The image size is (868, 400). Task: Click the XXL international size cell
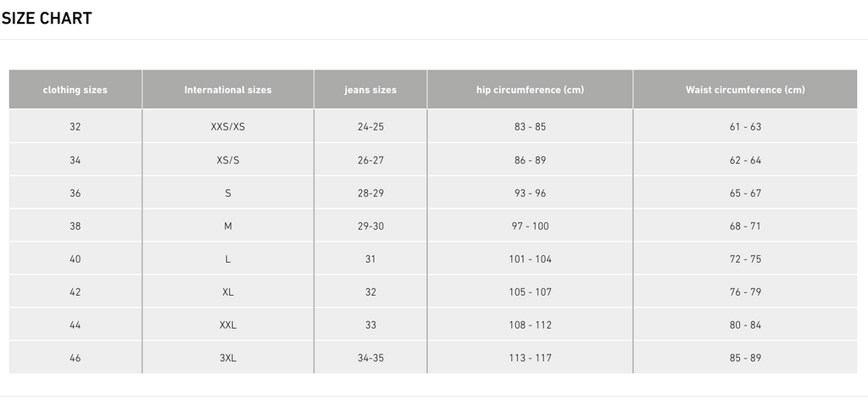click(228, 325)
